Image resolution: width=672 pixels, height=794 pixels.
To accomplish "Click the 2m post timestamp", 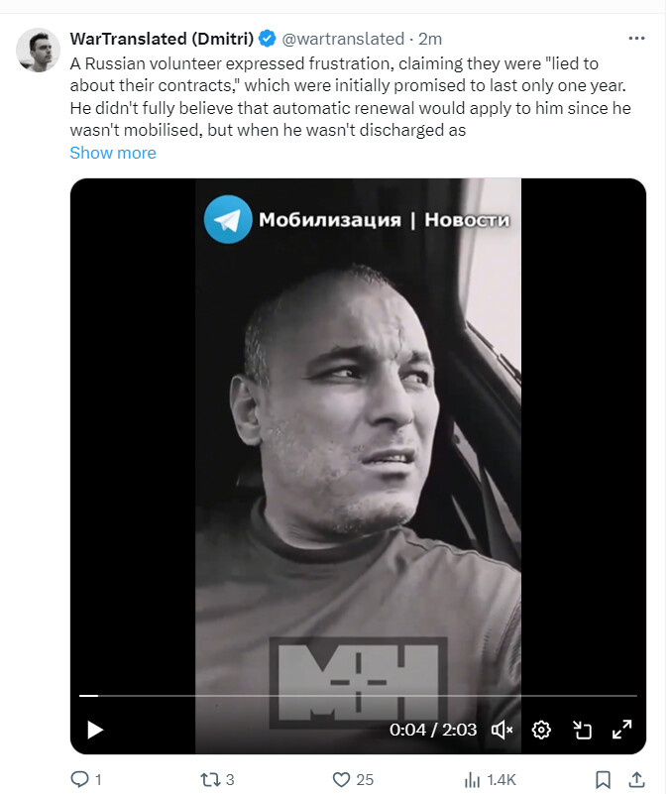I will click(x=430, y=39).
